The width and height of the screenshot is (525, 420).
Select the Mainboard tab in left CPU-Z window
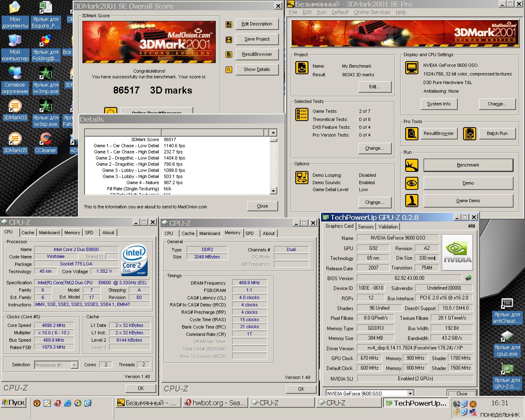(49, 233)
